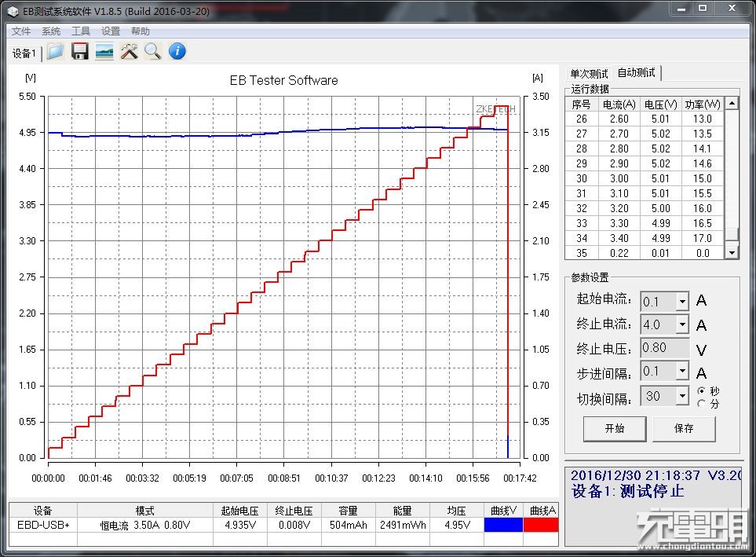Viewport: 756px width, 557px height.
Task: Open the 切换间隔 dropdown
Action: click(681, 396)
